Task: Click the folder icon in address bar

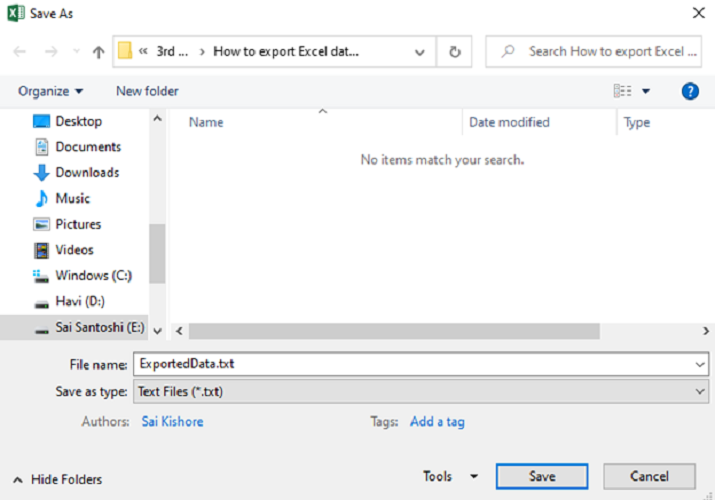Action: (x=125, y=51)
